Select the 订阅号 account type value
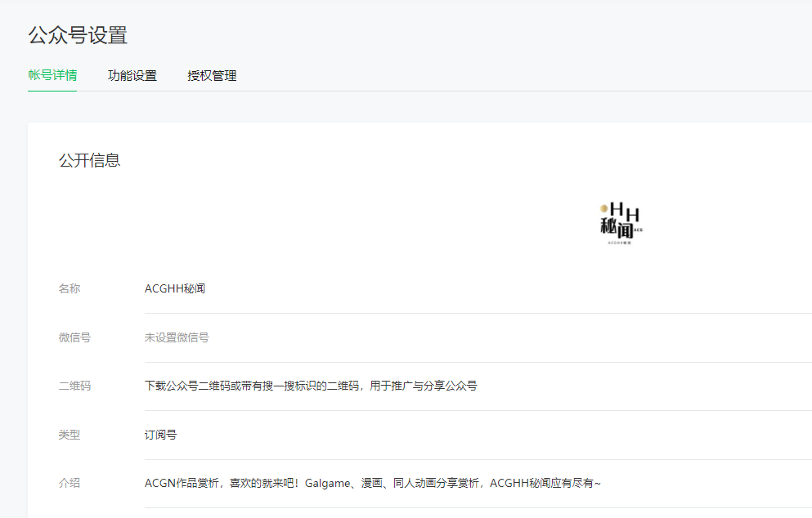This screenshot has width=812, height=518. pos(160,435)
